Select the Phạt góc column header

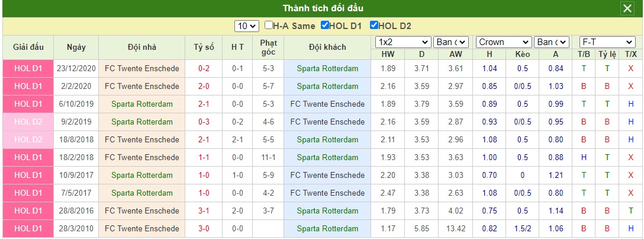[x=268, y=47]
